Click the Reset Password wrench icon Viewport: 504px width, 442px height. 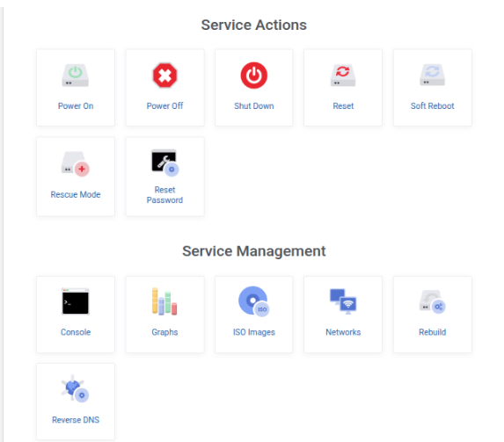tap(164, 163)
